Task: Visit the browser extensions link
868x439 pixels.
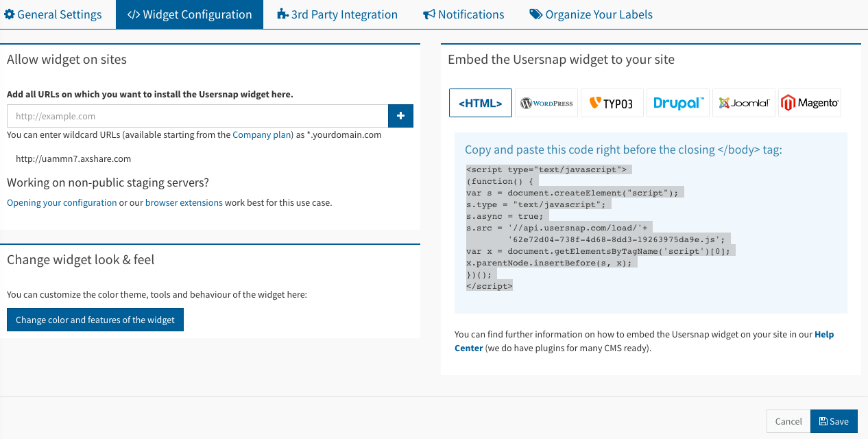Action: pyautogui.click(x=184, y=202)
